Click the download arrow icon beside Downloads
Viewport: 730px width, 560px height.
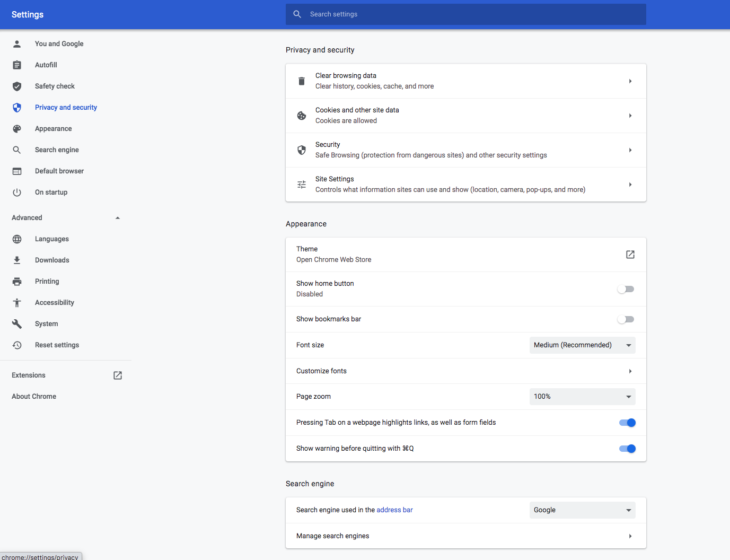tap(17, 260)
